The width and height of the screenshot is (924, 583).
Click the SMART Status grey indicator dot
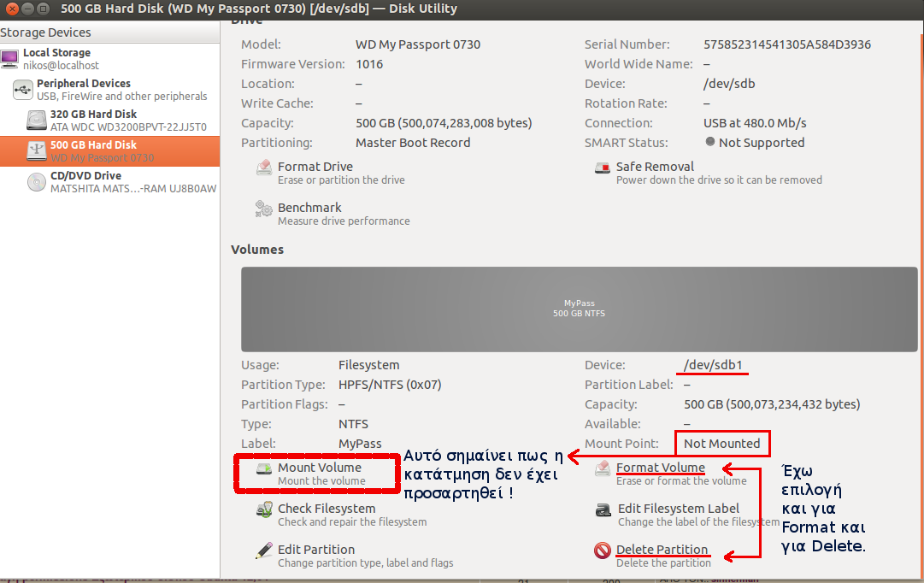tap(710, 142)
